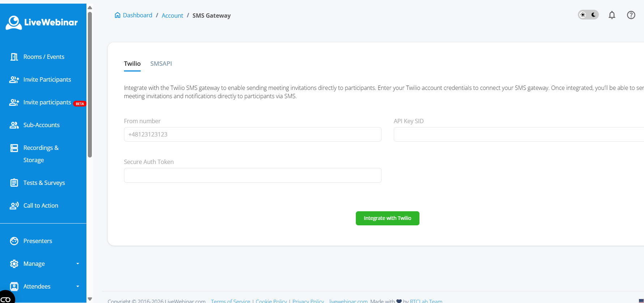Click the Presenters face icon
This screenshot has height=303, width=644.
tap(14, 241)
